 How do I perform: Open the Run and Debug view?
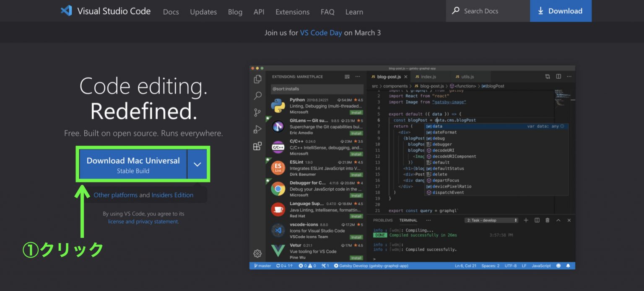point(257,129)
